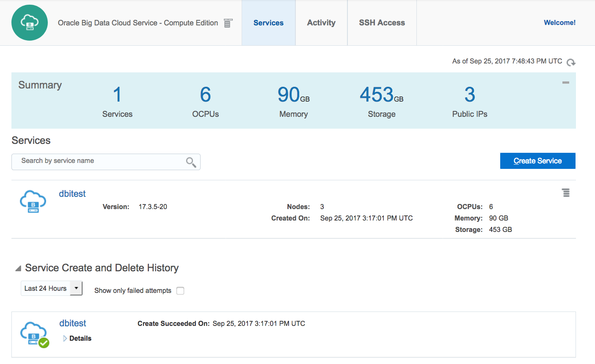Open the dbitest service actions menu icon
The width and height of the screenshot is (595, 364).
pos(566,193)
